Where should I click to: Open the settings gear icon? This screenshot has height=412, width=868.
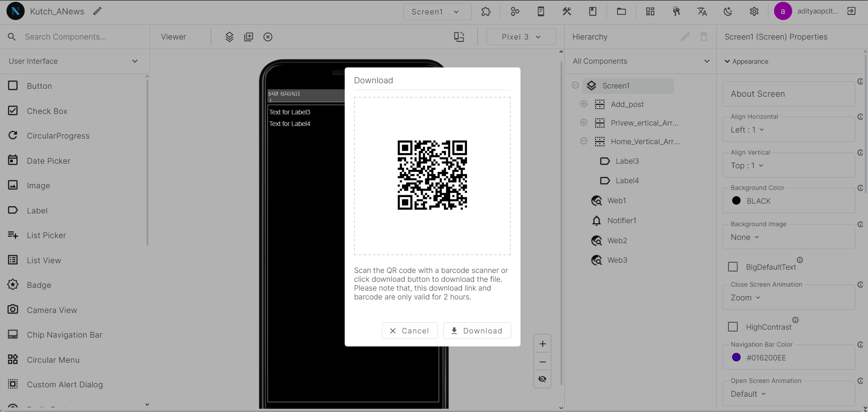[x=754, y=12]
